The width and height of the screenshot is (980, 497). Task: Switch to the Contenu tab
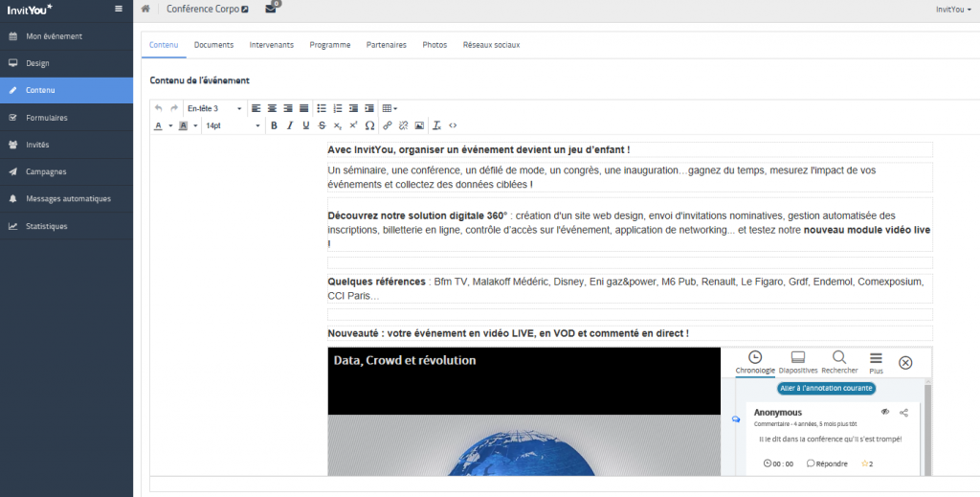point(164,45)
